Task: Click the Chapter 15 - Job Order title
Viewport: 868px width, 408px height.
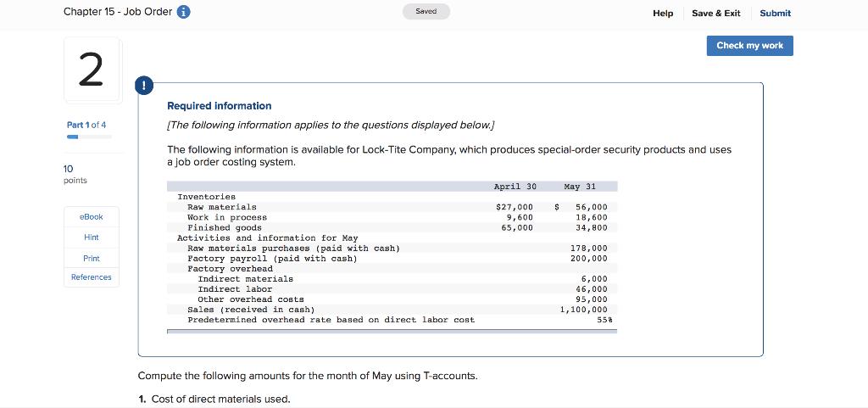Action: pyautogui.click(x=118, y=12)
